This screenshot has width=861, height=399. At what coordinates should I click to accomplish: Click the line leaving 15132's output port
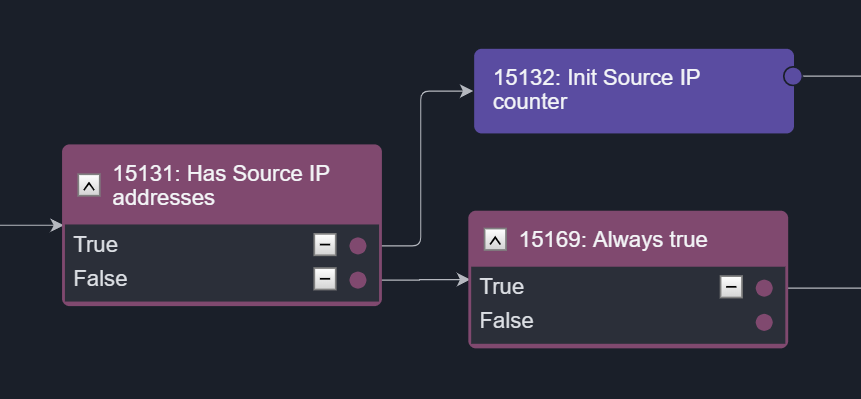point(831,76)
